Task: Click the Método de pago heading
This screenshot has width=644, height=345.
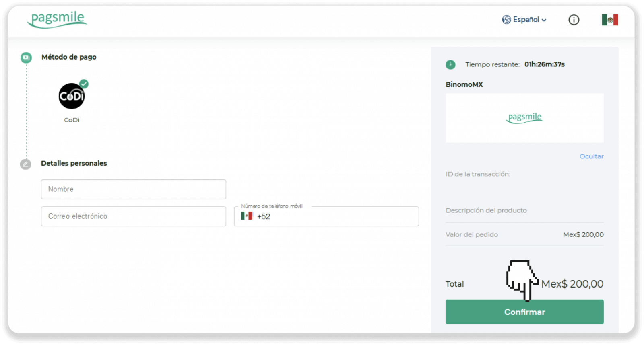Action: pyautogui.click(x=69, y=57)
